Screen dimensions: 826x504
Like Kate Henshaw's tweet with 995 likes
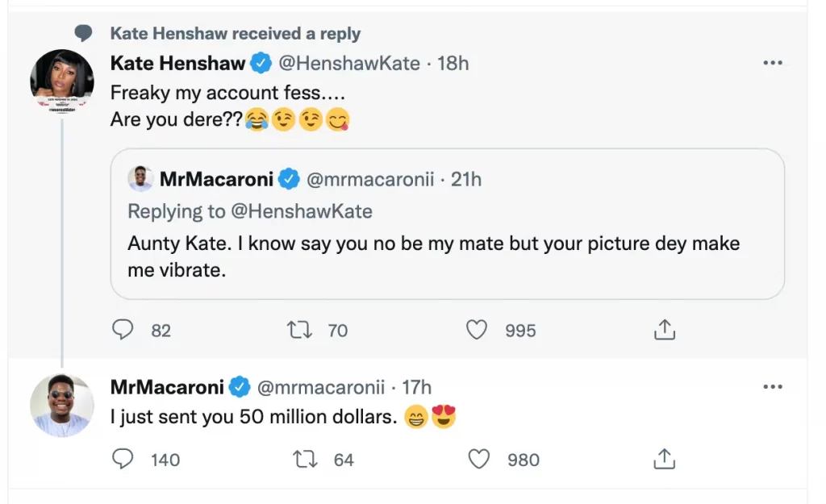point(478,330)
